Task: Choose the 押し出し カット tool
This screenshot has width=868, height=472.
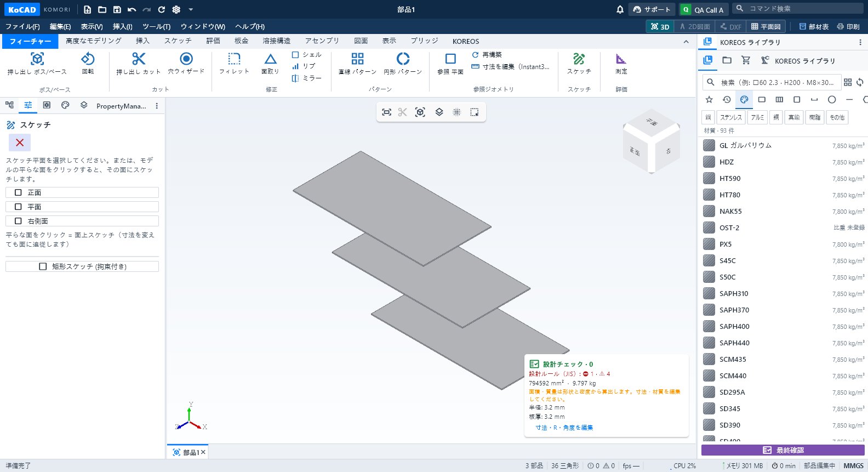Action: 139,64
